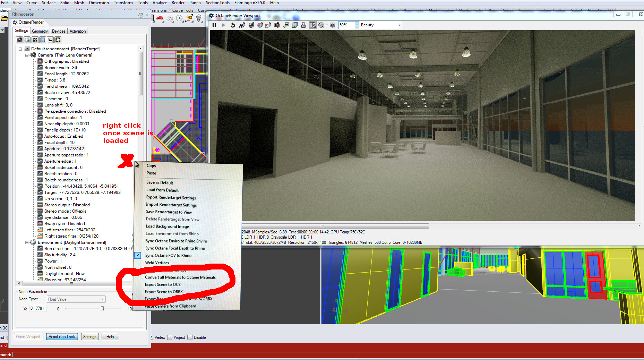Viewport: 644px width, 360px height.
Task: Click the camera icon in viewport toolbar
Action: [x=277, y=25]
